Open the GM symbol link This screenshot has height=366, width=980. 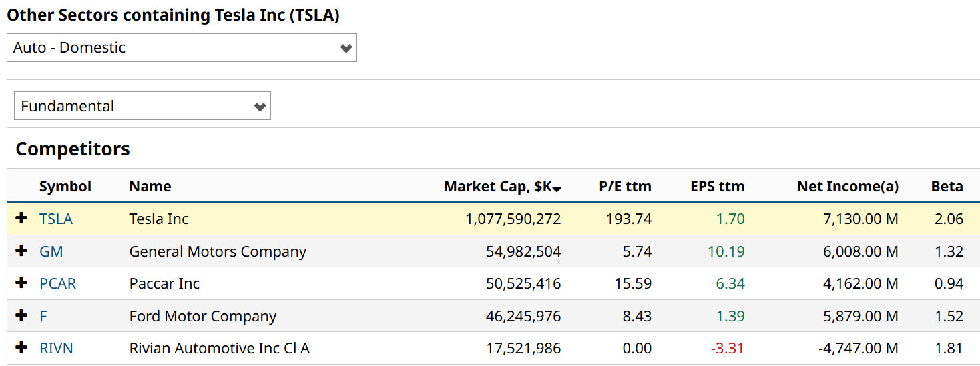(51, 251)
